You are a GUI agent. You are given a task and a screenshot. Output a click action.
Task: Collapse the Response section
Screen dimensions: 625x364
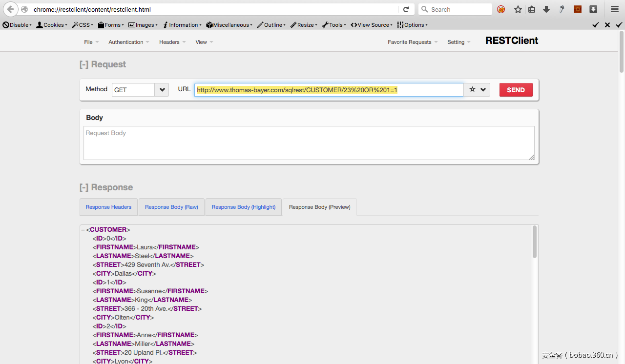coord(84,187)
